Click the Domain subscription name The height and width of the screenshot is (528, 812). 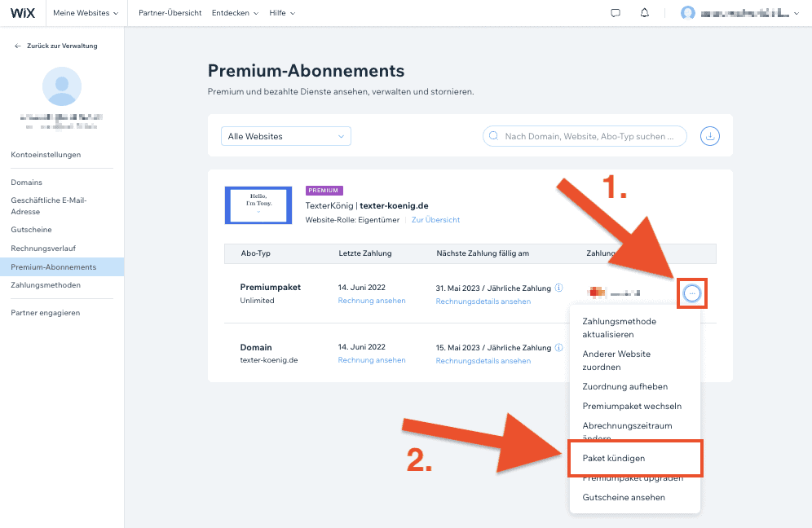click(x=256, y=347)
